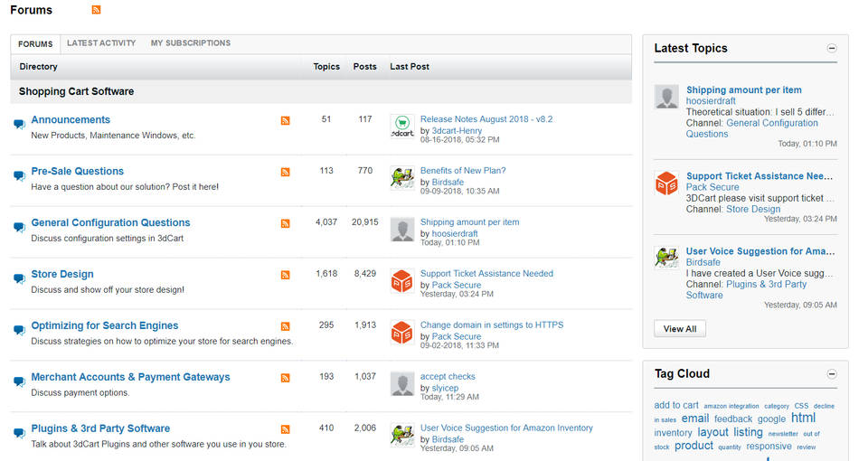Open the RSS feed for Pre-Sale Questions

(285, 172)
